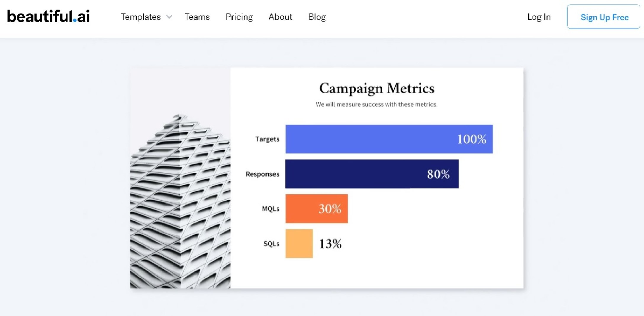Click the Responses row label

tap(262, 174)
